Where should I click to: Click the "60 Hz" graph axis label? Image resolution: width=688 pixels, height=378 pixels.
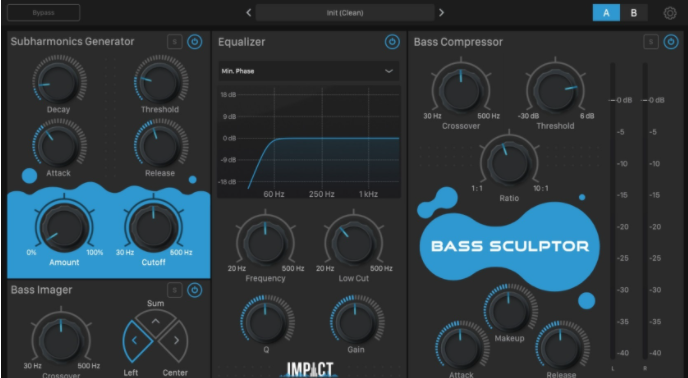pos(274,194)
